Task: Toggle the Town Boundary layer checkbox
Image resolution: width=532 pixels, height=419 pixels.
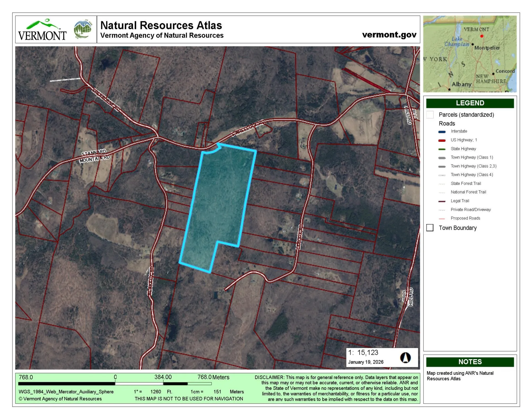Action: click(x=430, y=228)
